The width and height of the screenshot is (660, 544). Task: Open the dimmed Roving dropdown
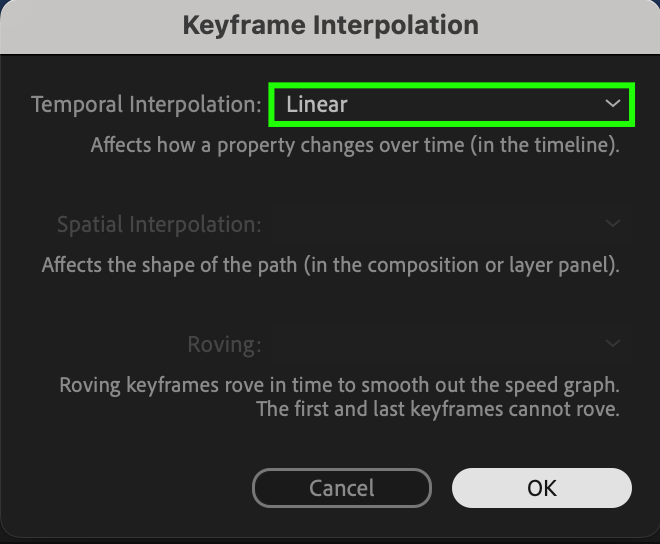450,345
